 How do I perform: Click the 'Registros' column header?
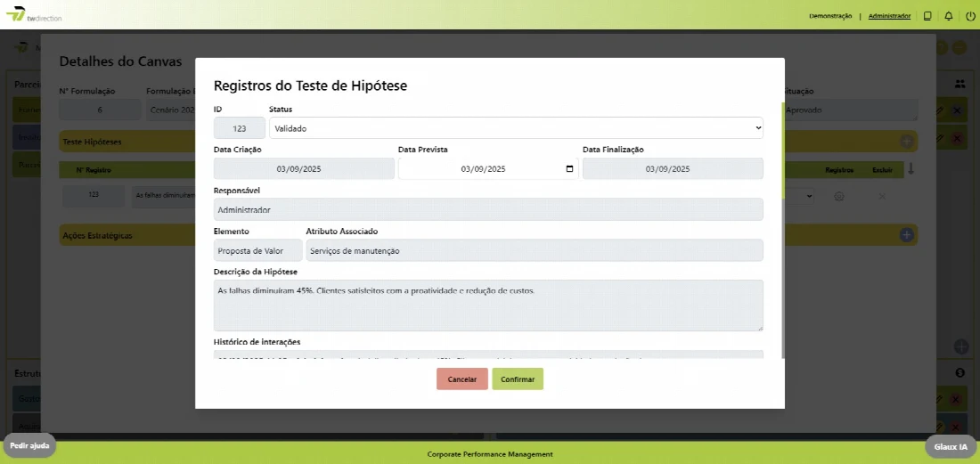[839, 170]
